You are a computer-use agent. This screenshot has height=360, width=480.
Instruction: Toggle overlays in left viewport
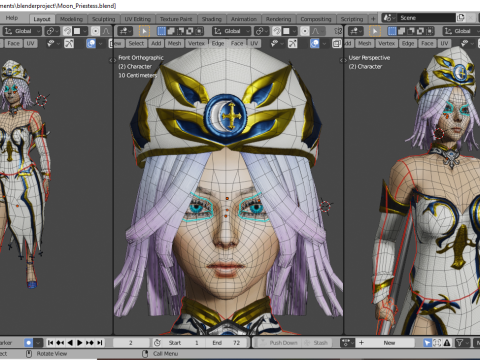[x=91, y=43]
